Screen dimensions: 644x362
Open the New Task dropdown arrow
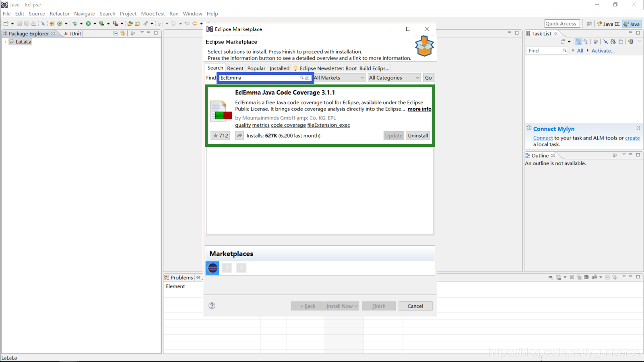(569, 41)
